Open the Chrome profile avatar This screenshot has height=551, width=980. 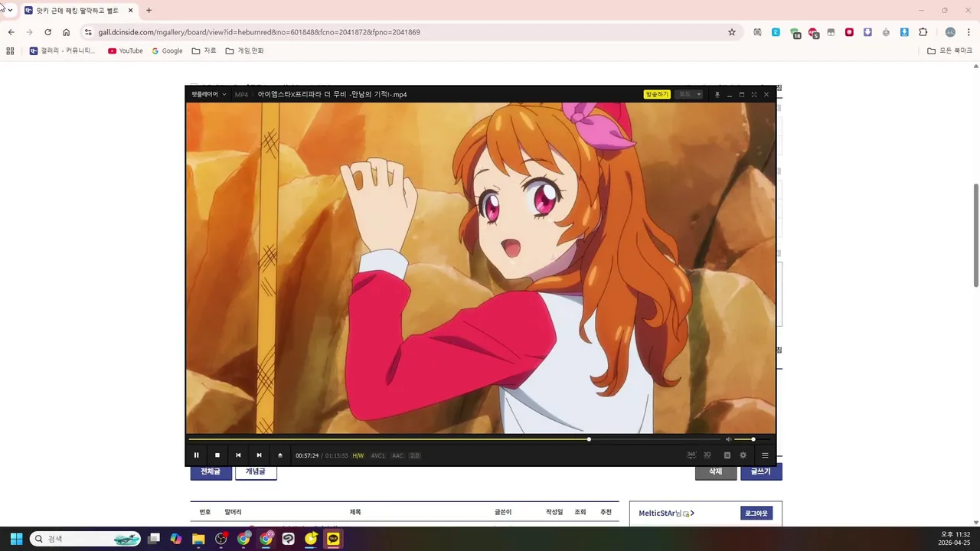point(950,32)
